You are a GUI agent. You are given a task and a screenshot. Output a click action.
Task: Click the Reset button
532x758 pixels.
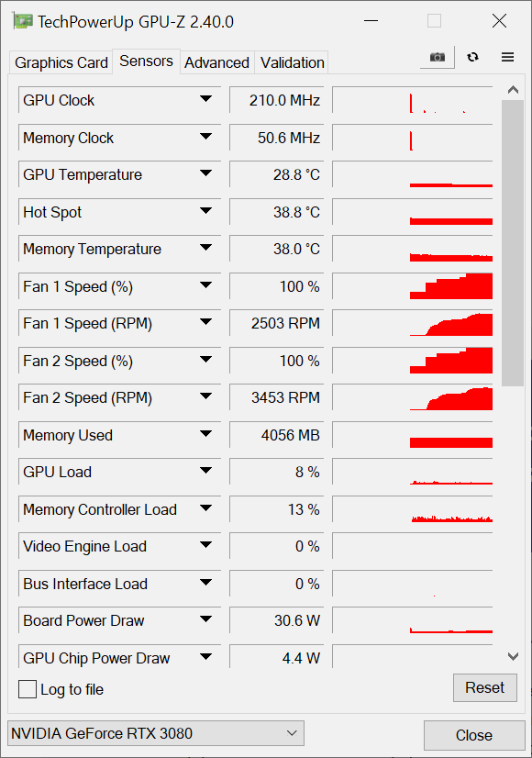[x=484, y=687]
